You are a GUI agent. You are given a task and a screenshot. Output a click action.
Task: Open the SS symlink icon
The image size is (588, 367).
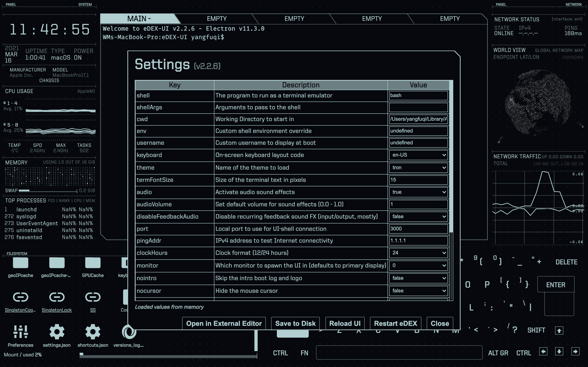point(93,297)
